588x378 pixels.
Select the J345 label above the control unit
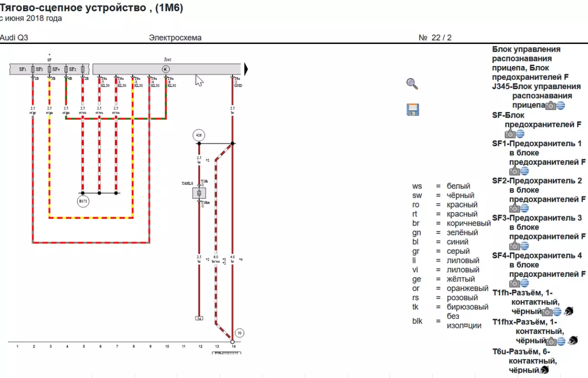[167, 59]
